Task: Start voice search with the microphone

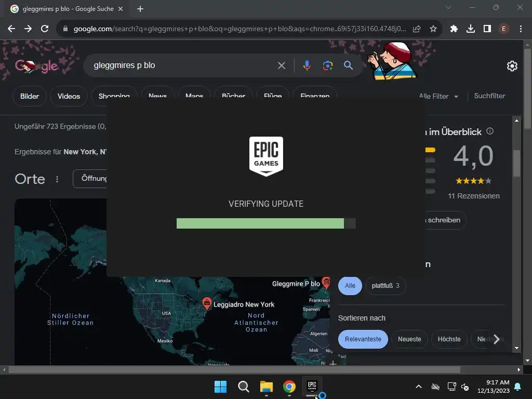Action: pyautogui.click(x=307, y=65)
